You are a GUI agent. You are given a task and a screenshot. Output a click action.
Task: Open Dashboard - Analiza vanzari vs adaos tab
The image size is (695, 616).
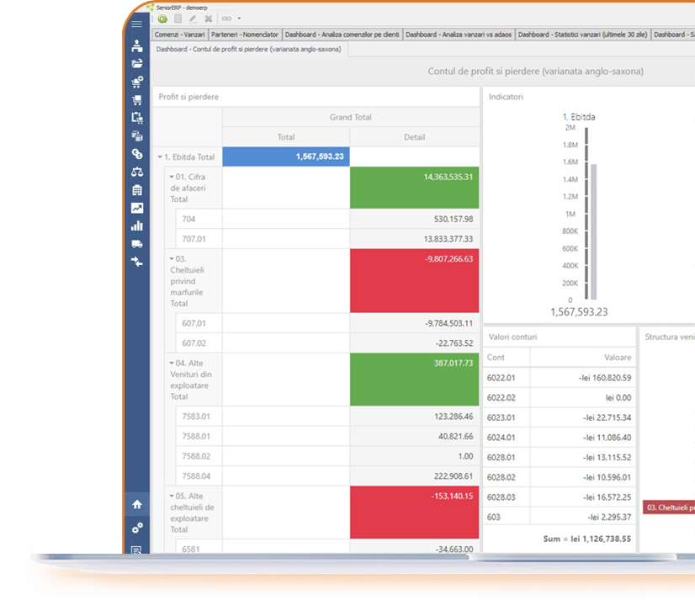coord(459,35)
